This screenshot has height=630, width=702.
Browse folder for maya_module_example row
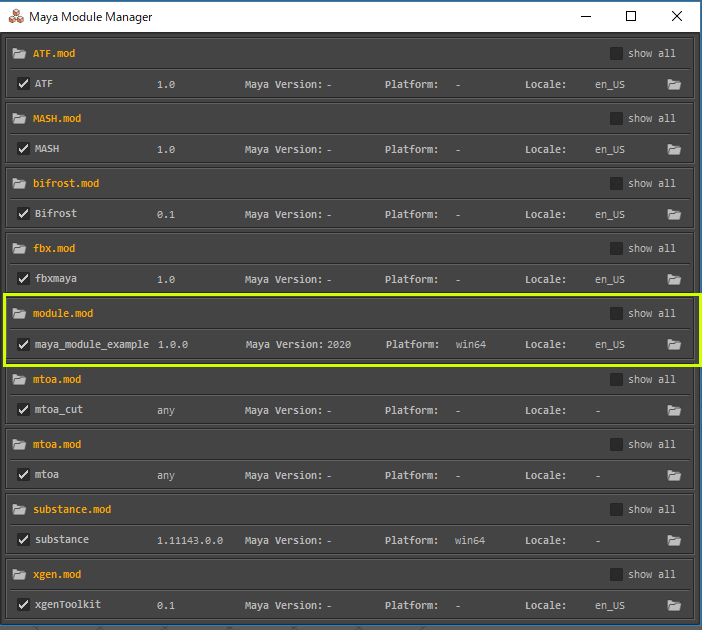[x=674, y=345]
